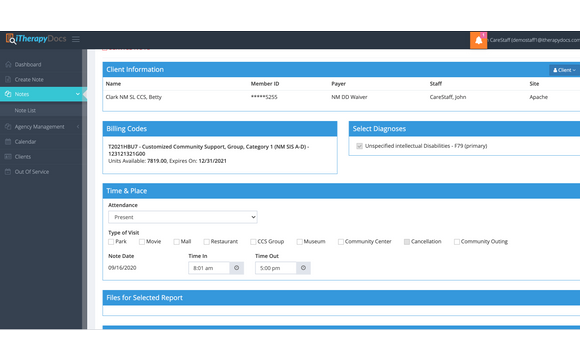Collapse the Notes menu chevron
This screenshot has height=361, width=580.
click(x=78, y=94)
